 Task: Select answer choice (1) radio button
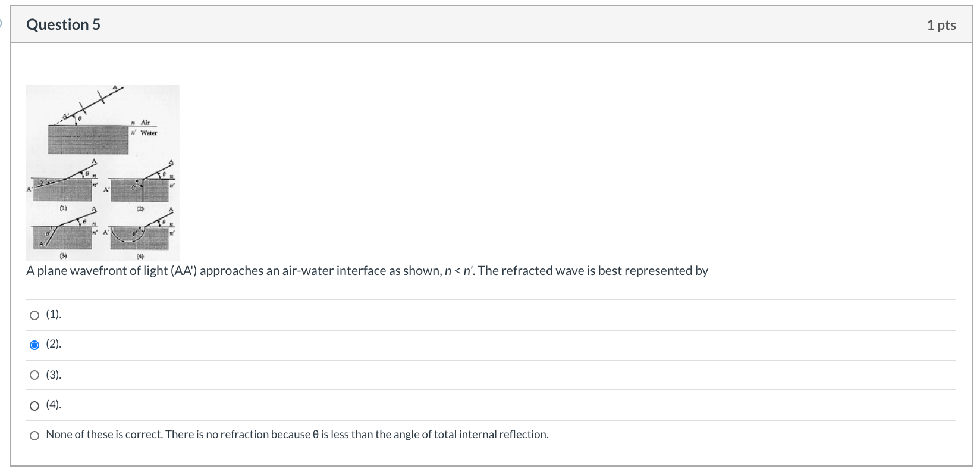pos(34,314)
